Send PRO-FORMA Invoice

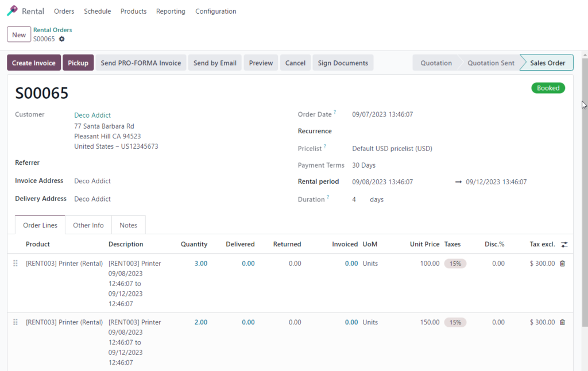click(x=141, y=63)
